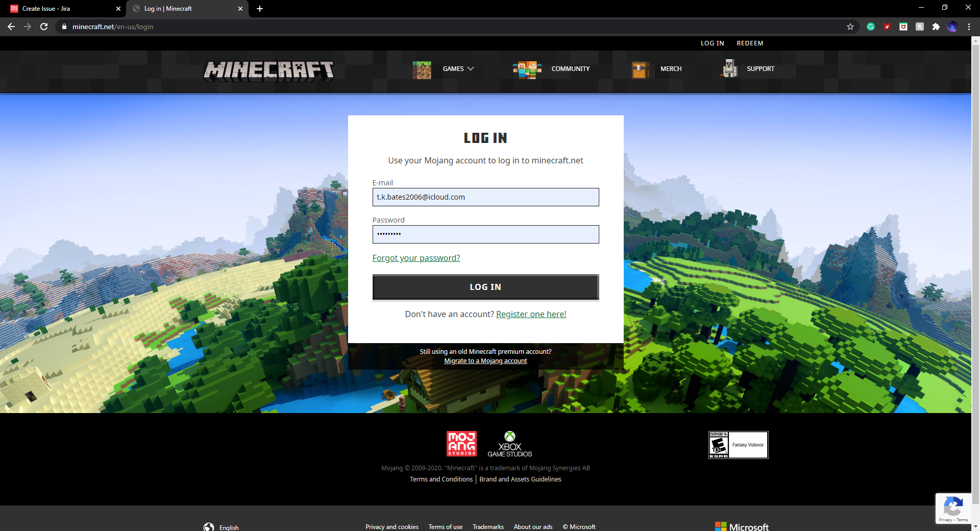Open the Grammarly extension
Image resolution: width=980 pixels, height=531 pixels.
871,27
